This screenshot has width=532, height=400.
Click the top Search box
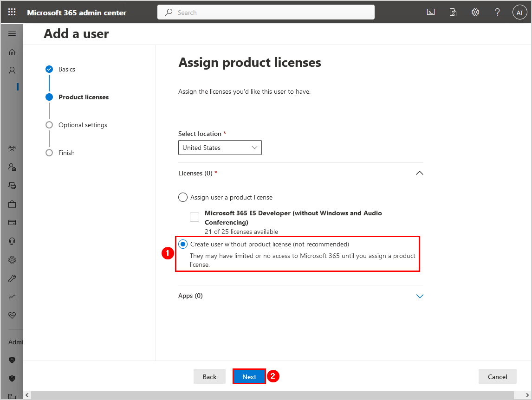tap(266, 13)
